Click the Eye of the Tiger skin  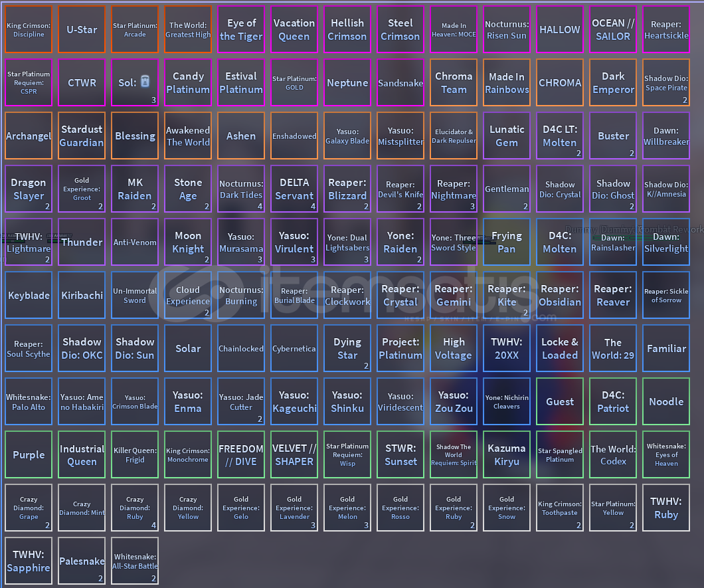(x=241, y=29)
